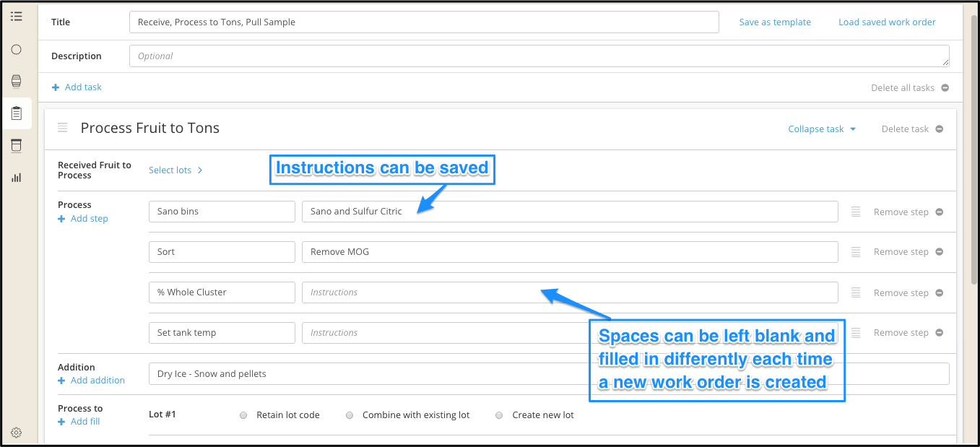This screenshot has width=980, height=447.
Task: Click the drag handle of Sort step
Action: (x=856, y=252)
